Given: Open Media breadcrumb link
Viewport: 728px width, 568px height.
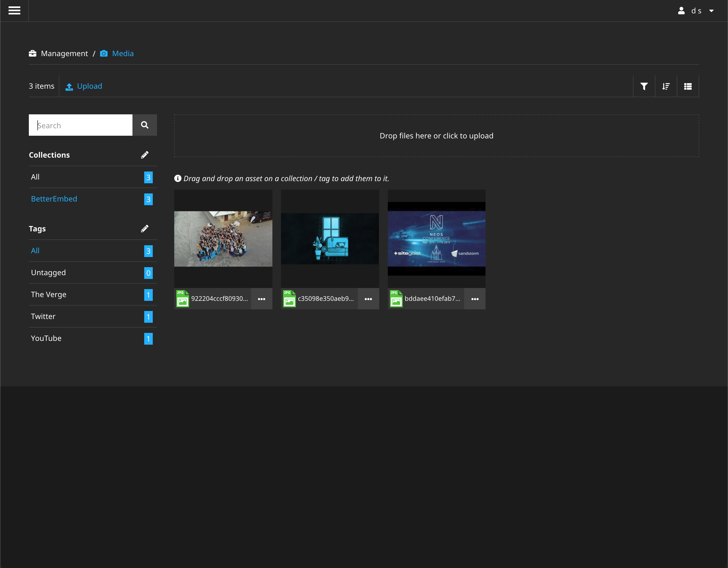Looking at the screenshot, I should tap(123, 53).
